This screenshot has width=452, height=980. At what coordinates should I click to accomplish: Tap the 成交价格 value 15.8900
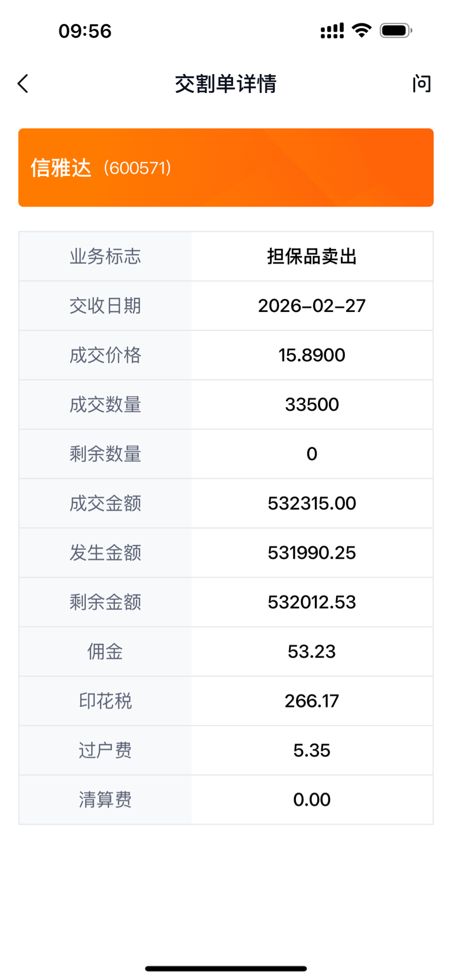[x=312, y=356]
